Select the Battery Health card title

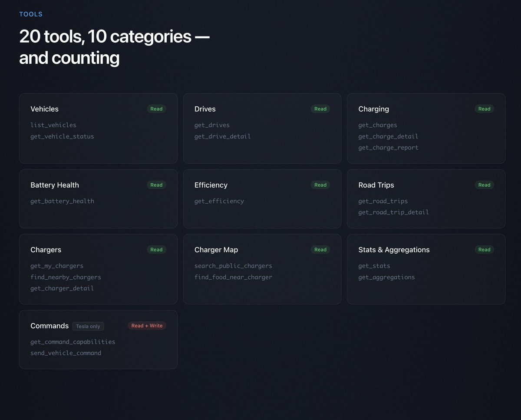pyautogui.click(x=55, y=185)
